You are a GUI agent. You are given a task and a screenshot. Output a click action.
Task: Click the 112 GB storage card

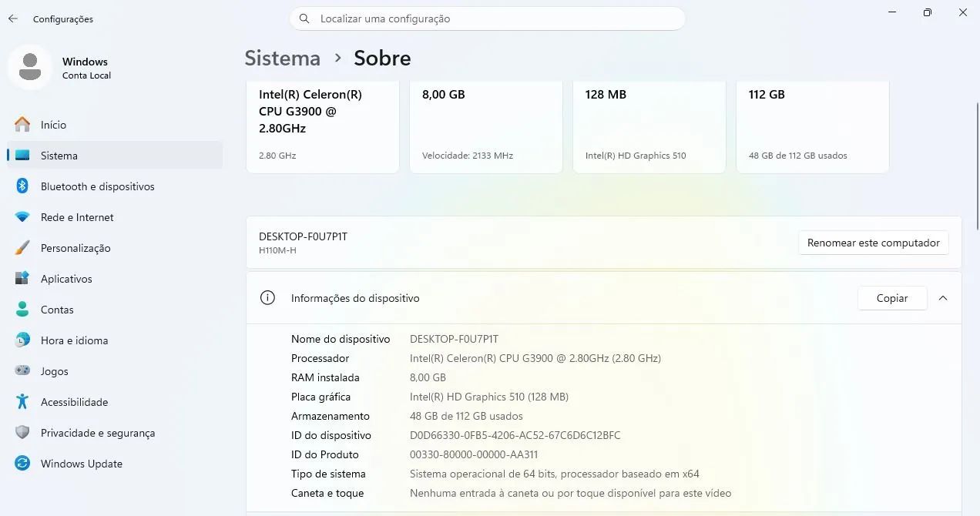coord(813,127)
